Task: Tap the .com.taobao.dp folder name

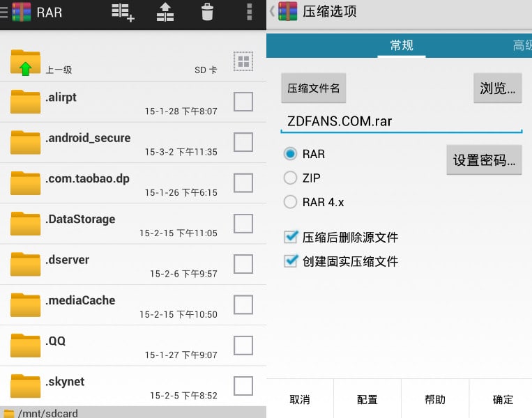Action: 88,178
